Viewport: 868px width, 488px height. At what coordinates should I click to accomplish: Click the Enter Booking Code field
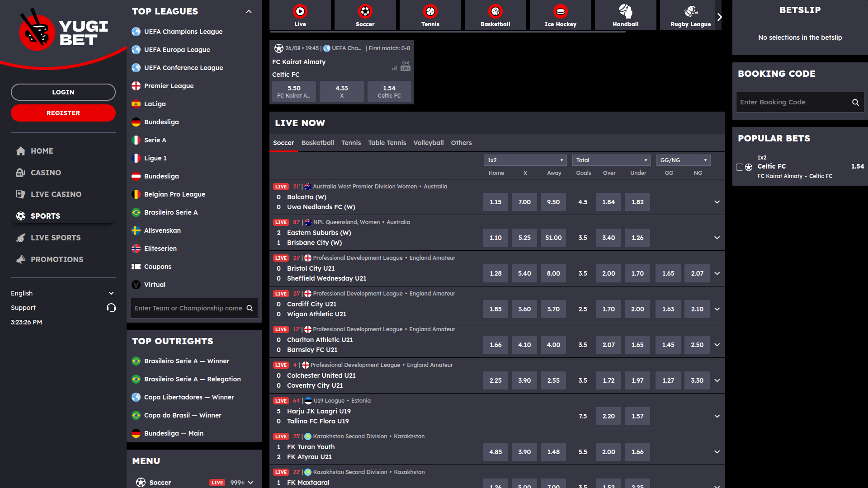(793, 103)
